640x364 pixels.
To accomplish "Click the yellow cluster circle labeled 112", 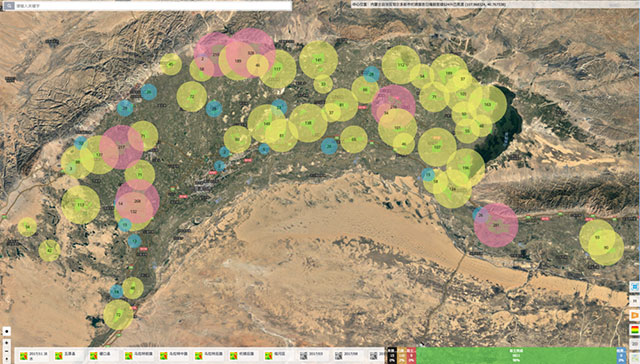I will click(401, 65).
